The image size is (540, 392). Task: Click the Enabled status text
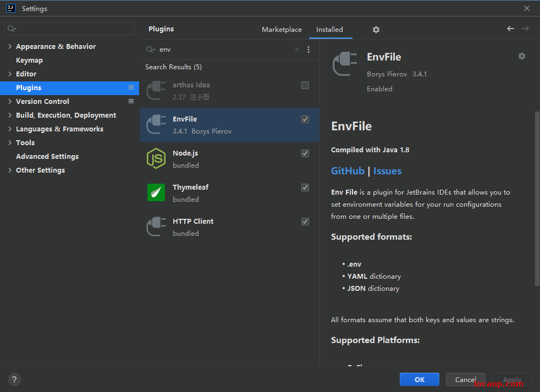pos(379,89)
